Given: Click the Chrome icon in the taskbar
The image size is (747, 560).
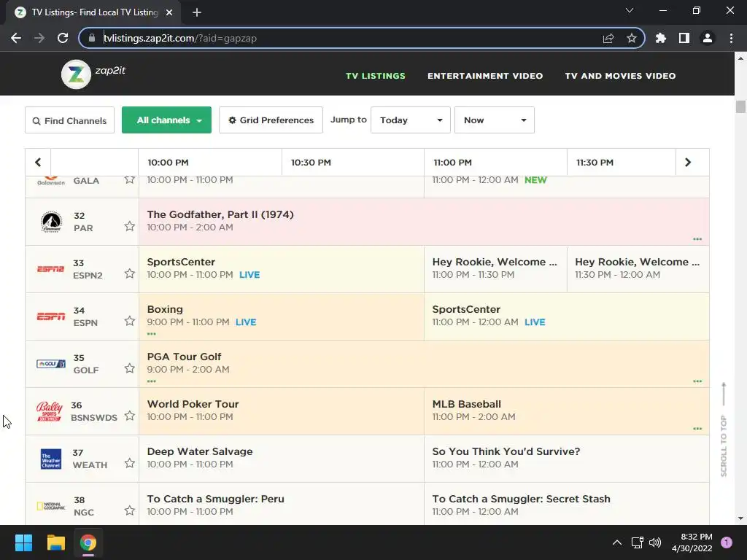Looking at the screenshot, I should 88,542.
